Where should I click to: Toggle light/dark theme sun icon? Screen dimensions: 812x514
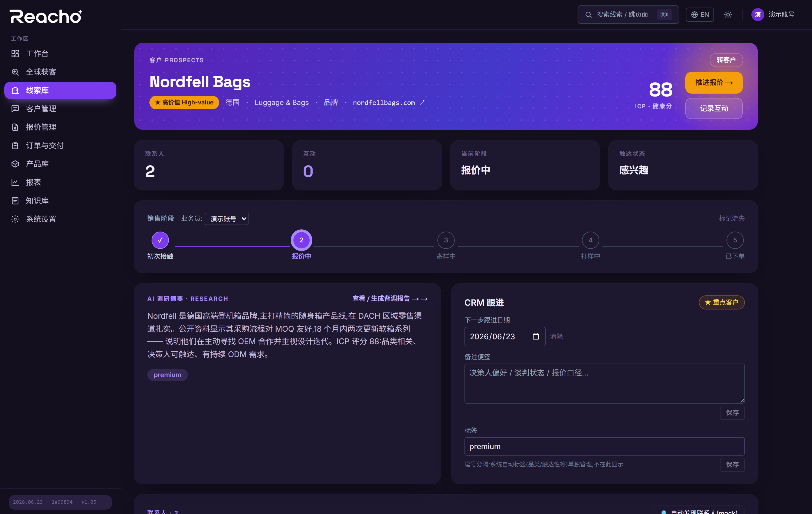[x=728, y=15]
